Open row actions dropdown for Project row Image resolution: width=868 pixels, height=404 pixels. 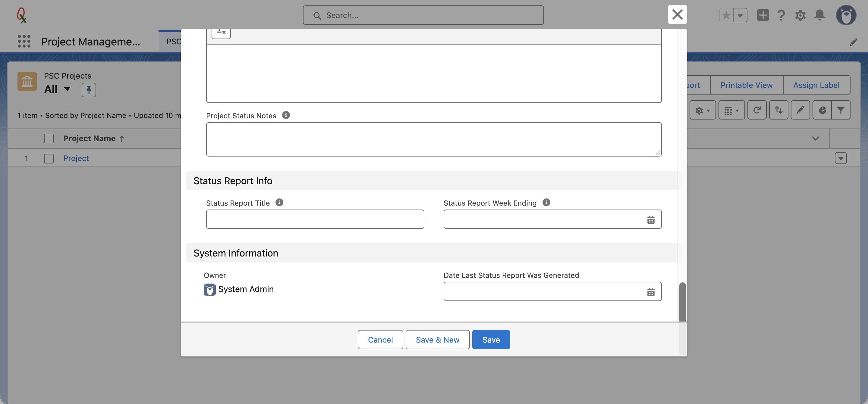coord(841,158)
